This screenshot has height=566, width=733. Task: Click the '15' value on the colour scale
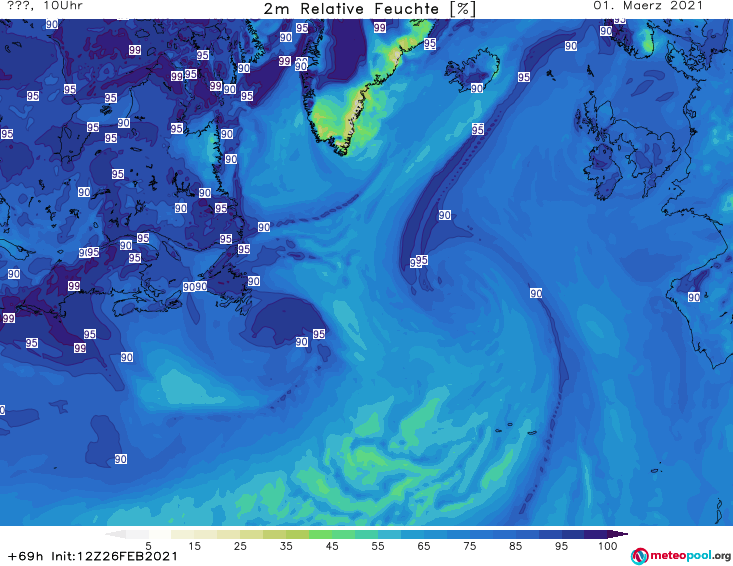pyautogui.click(x=194, y=546)
